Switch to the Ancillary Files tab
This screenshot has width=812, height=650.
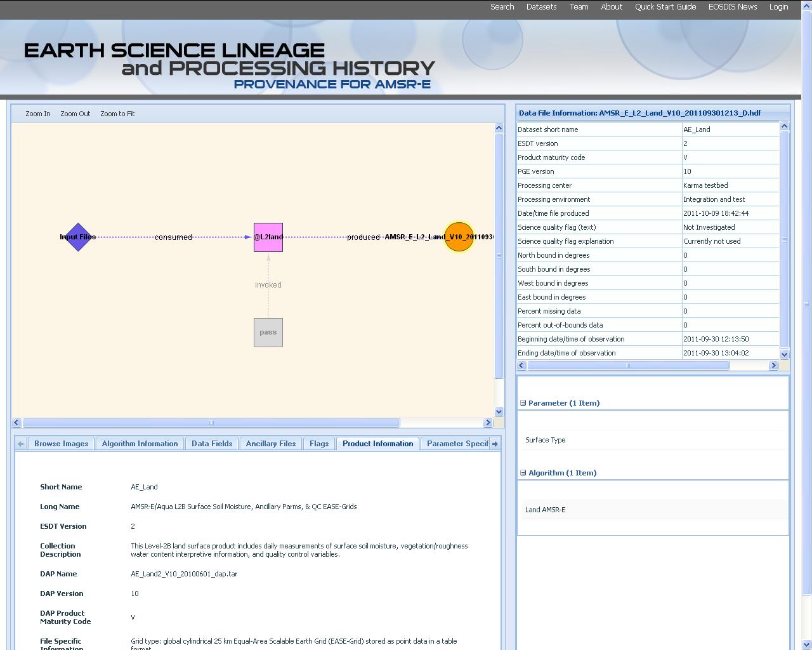pyautogui.click(x=271, y=444)
